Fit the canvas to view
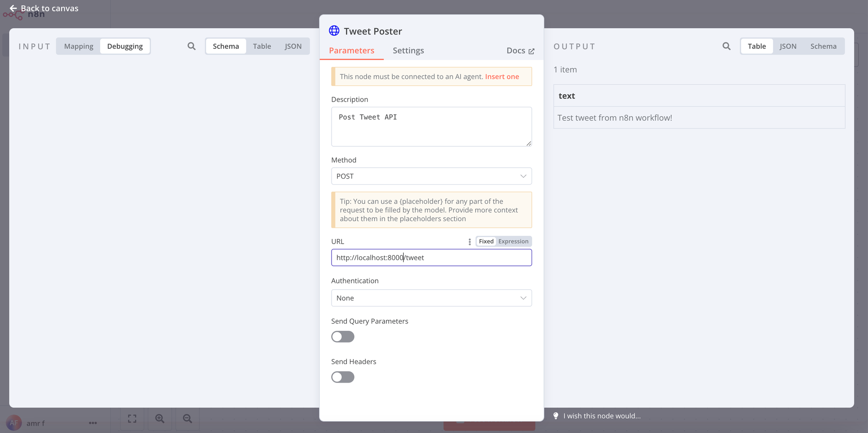The height and width of the screenshot is (433, 868). pos(132,419)
